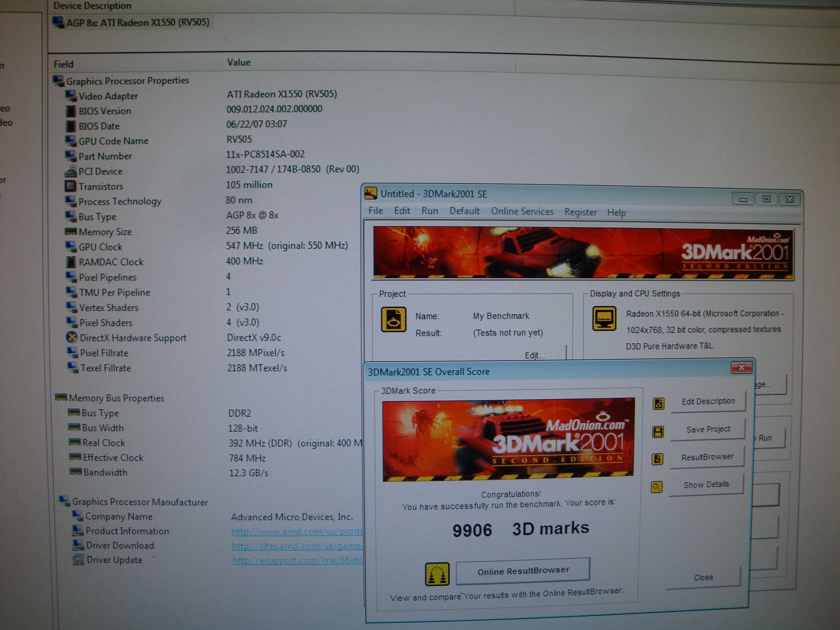Click the ResultBrowser button
840x630 pixels.
(x=707, y=457)
